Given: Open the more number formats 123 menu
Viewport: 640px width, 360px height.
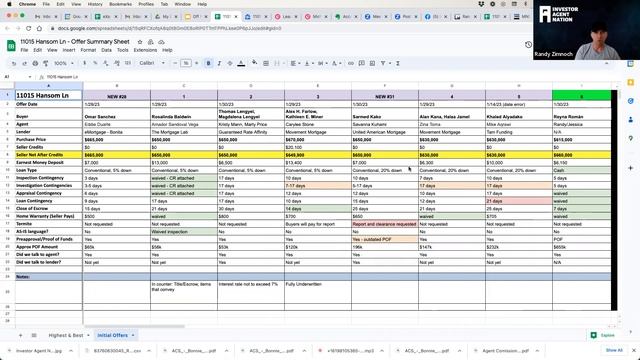Looking at the screenshot, I should 128,63.
